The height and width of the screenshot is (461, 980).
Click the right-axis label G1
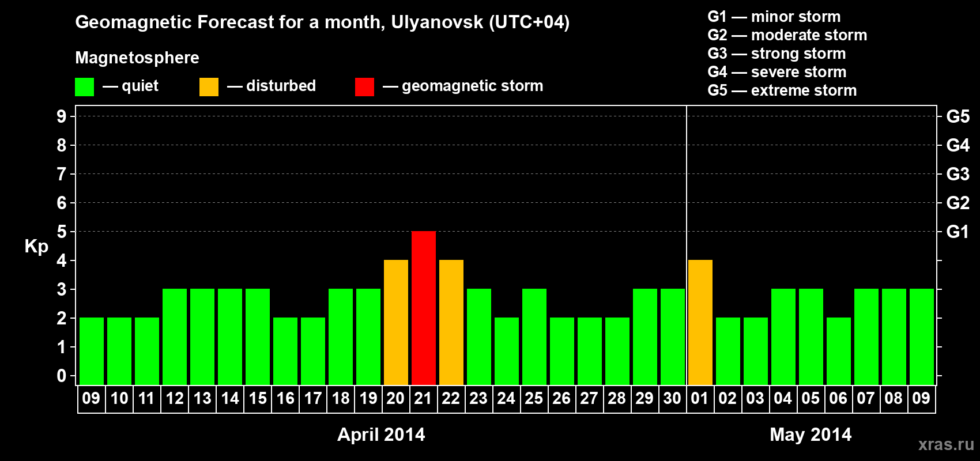pos(958,232)
